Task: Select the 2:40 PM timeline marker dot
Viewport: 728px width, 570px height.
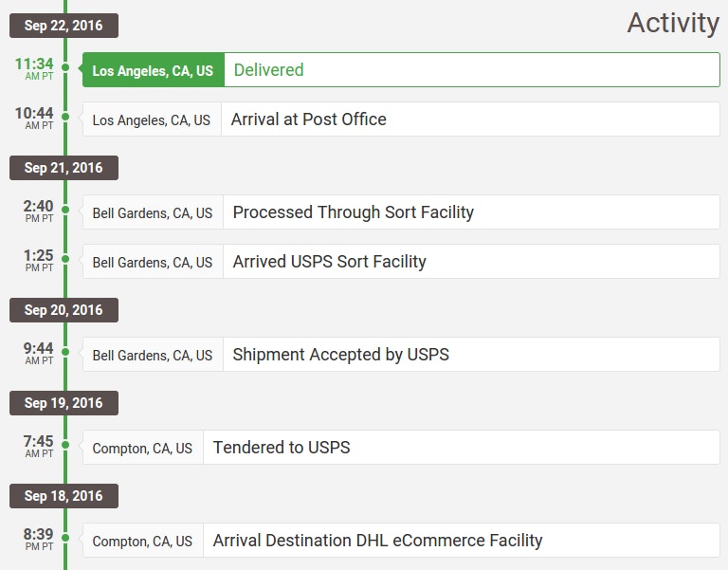Action: click(65, 210)
